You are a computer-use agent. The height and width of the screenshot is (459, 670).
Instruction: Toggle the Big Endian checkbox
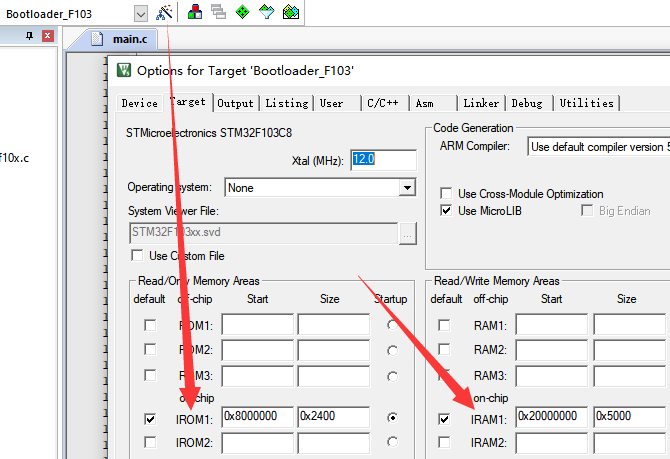pyautogui.click(x=587, y=211)
